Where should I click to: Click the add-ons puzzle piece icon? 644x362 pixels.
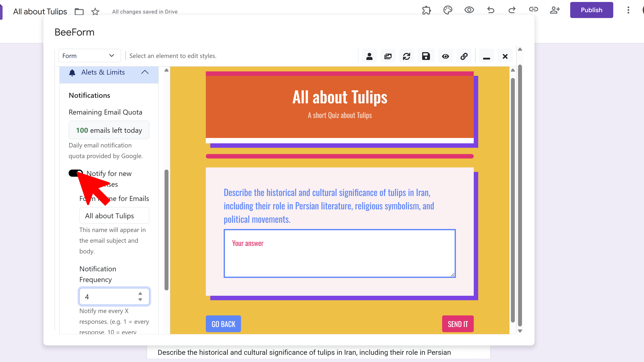pyautogui.click(x=426, y=10)
